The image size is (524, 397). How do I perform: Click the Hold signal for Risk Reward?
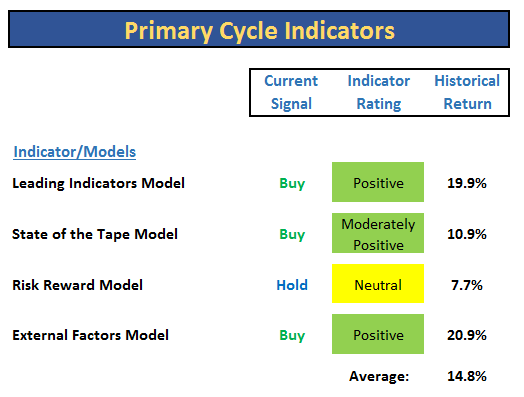[x=292, y=285]
